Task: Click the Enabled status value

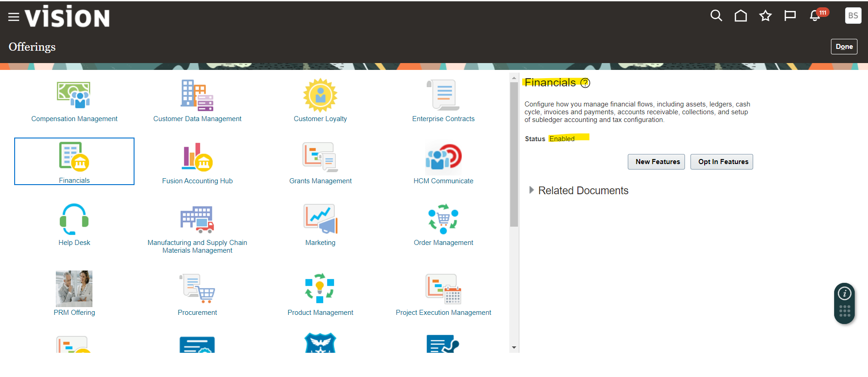Action: (562, 139)
